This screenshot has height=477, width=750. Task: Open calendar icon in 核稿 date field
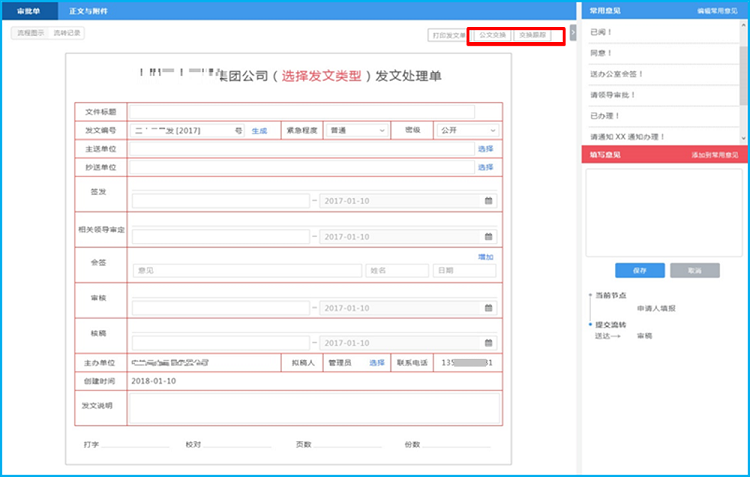(488, 342)
